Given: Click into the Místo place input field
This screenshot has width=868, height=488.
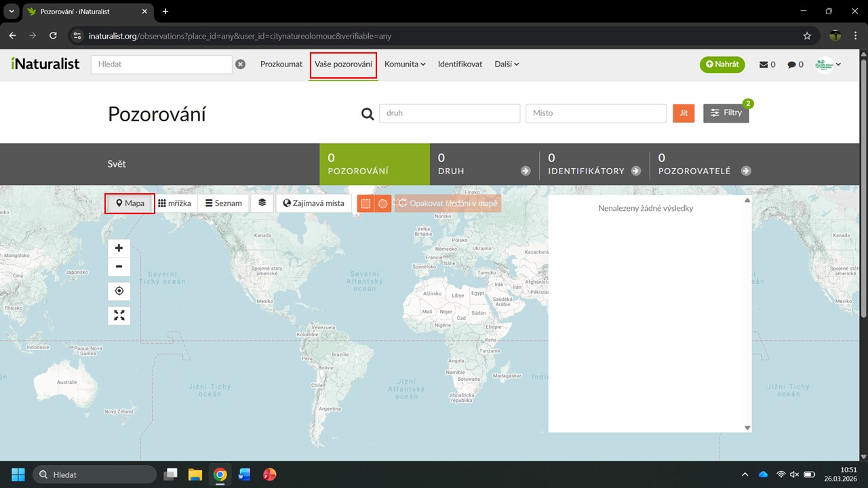Looking at the screenshot, I should pyautogui.click(x=595, y=113).
